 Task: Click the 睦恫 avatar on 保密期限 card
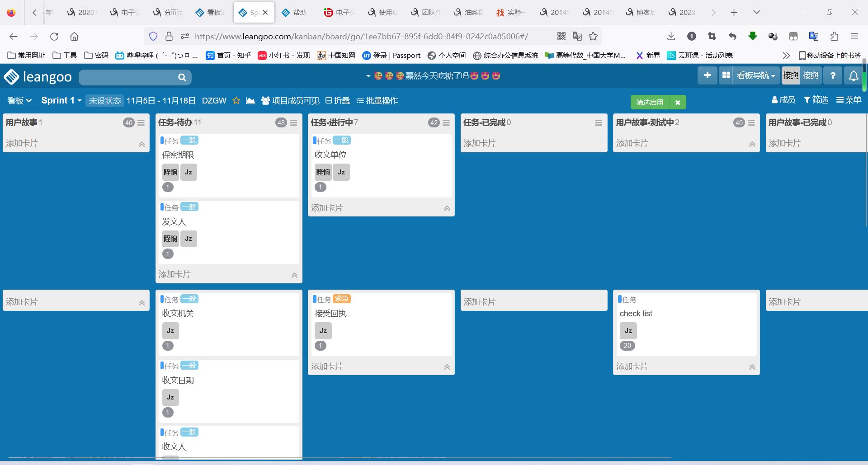pyautogui.click(x=170, y=172)
